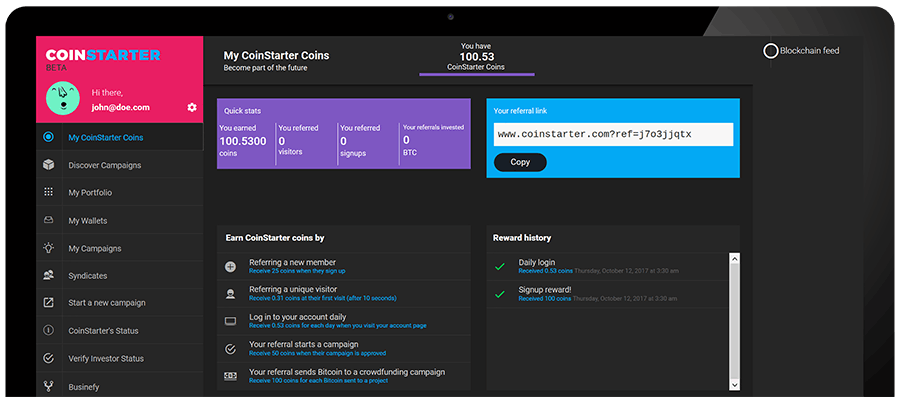Click the plus icon for Referring a new member
Screen dimensions: 900x397
230,266
